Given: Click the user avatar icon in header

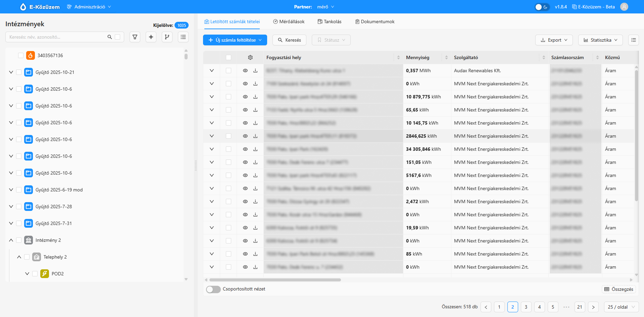Looking at the screenshot, I should 624,7.
